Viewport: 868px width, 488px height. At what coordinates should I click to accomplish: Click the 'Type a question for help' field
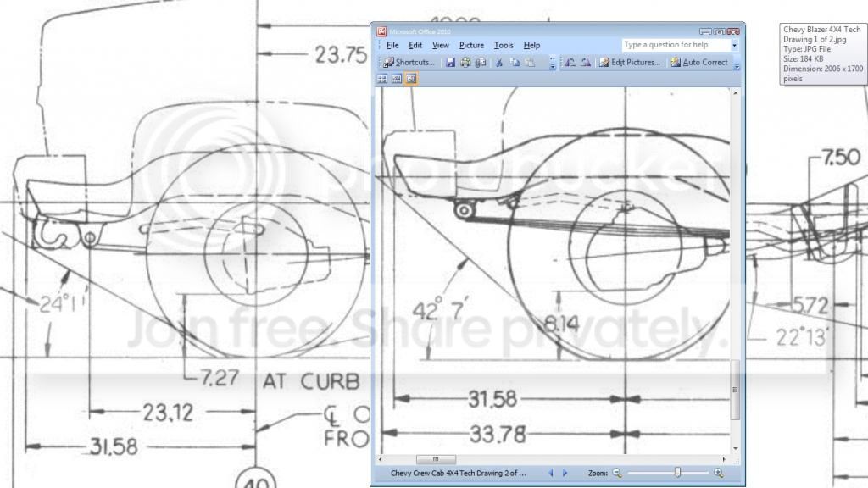tap(676, 45)
